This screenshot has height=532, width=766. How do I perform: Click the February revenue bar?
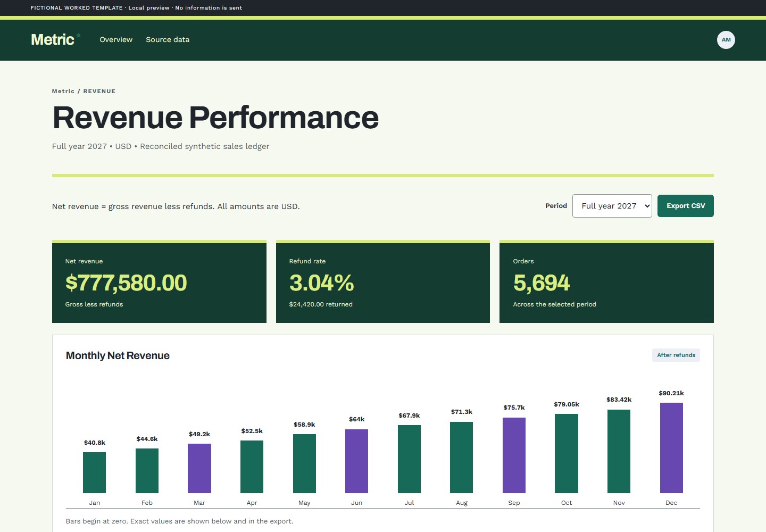(147, 471)
